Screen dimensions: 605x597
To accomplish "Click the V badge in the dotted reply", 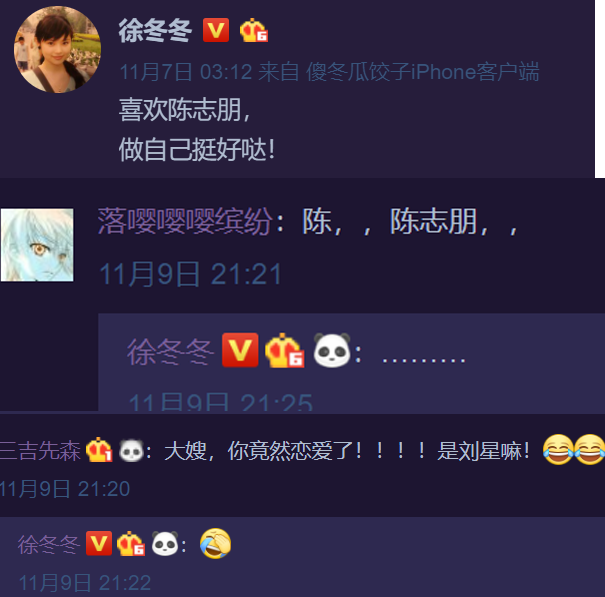I will tap(240, 350).
